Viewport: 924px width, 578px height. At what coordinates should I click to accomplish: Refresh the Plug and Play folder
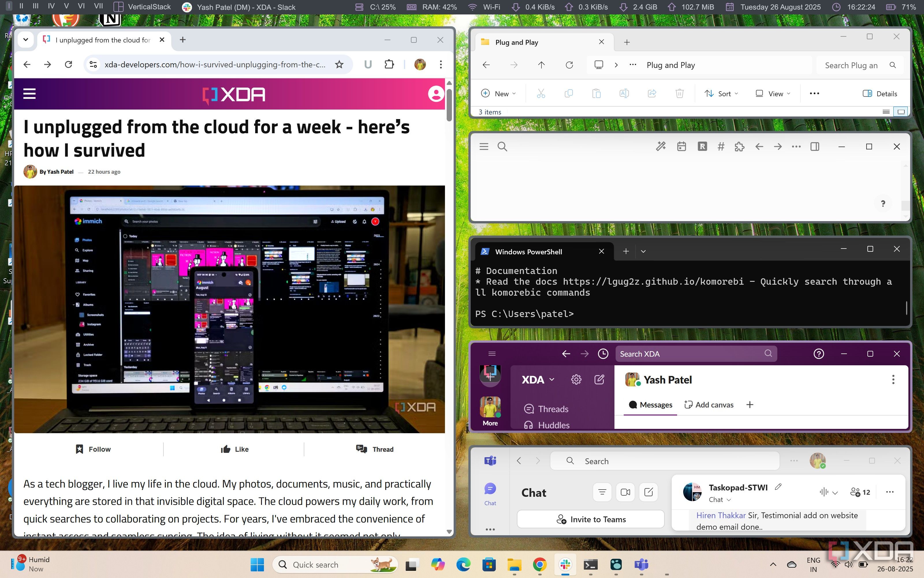click(569, 65)
